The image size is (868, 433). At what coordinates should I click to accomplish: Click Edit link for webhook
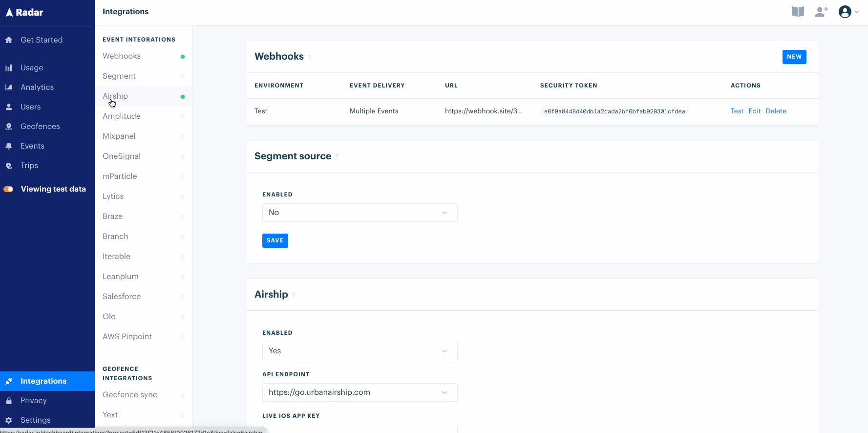coord(755,111)
